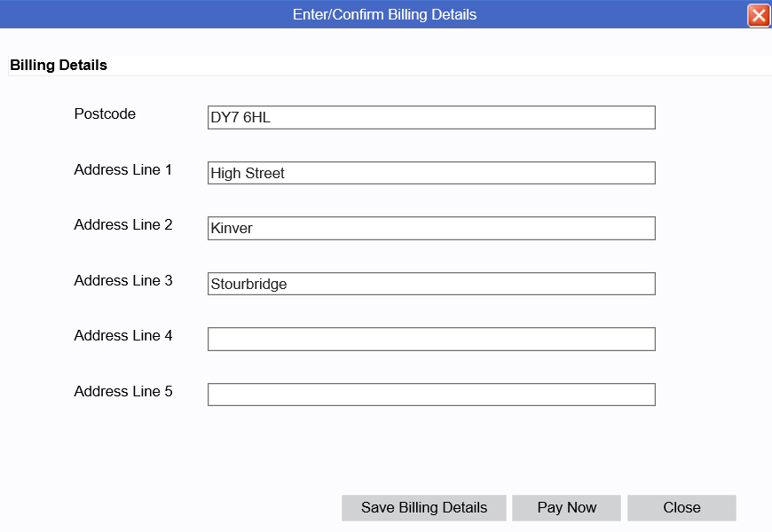Click the 'Billing Details' section heading
This screenshot has height=532, width=772.
point(59,65)
